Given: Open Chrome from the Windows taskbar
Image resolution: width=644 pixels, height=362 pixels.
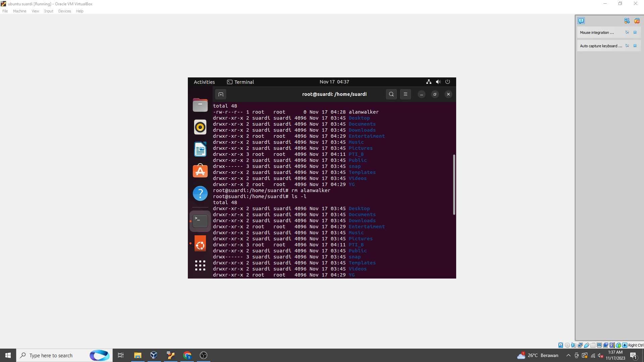Looking at the screenshot, I should pyautogui.click(x=187, y=355).
